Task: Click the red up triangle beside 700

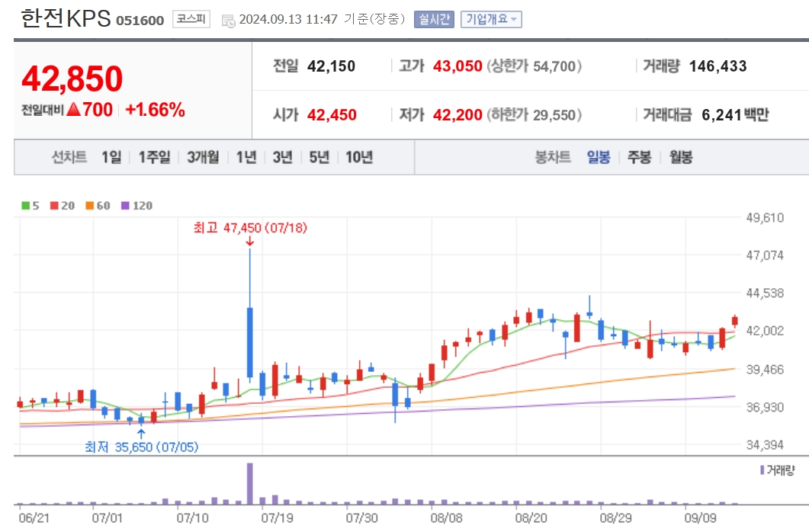Action: point(74,109)
